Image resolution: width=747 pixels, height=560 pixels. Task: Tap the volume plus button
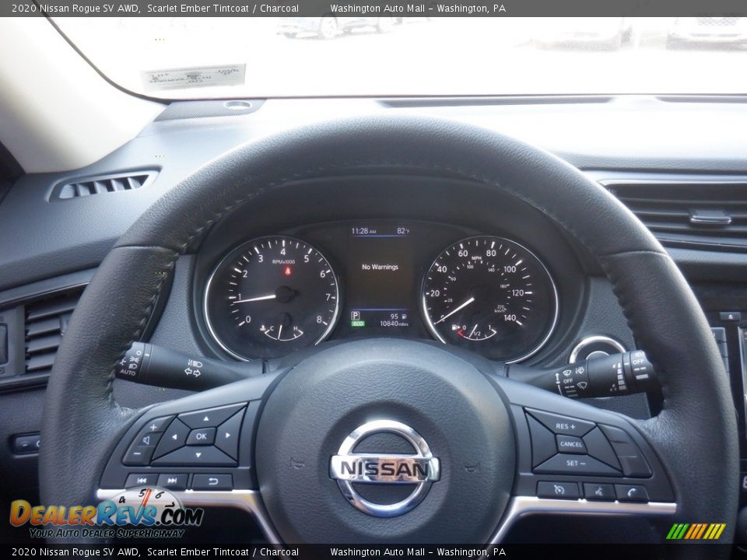tap(153, 427)
